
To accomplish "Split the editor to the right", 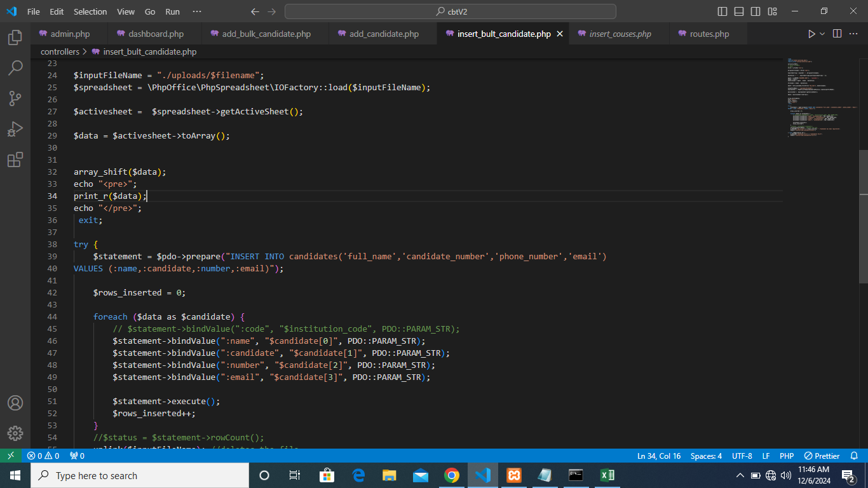I will 837,34.
